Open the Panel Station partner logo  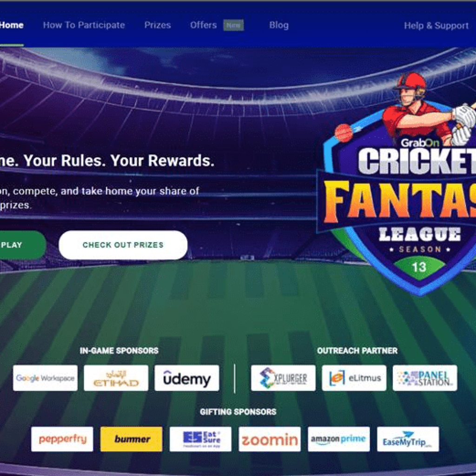pyautogui.click(x=425, y=378)
